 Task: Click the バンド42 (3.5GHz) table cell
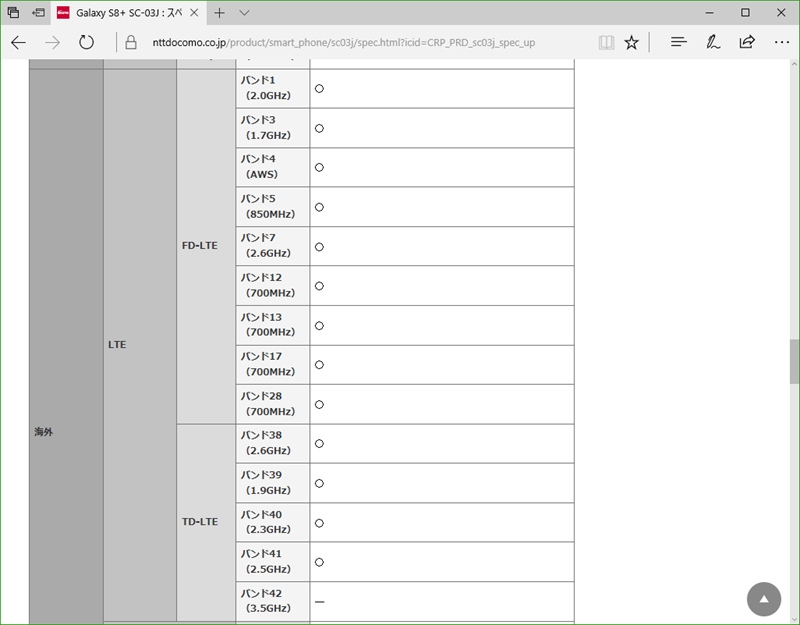coord(272,601)
